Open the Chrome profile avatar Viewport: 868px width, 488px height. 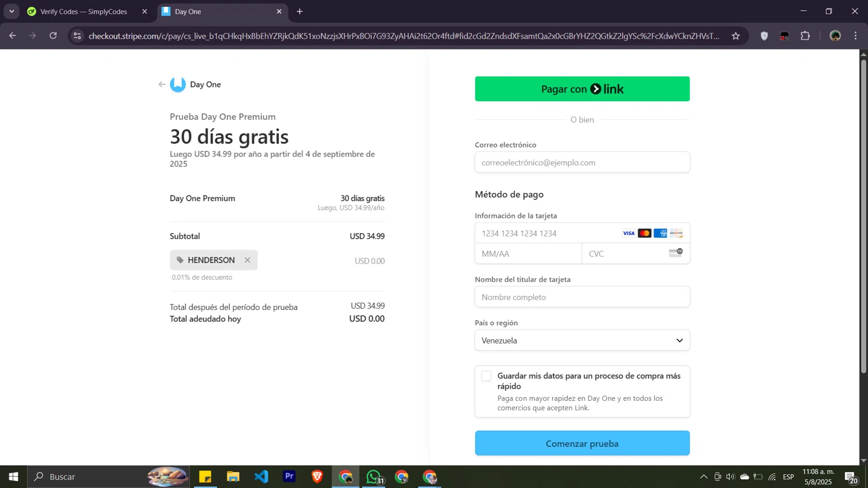(835, 36)
